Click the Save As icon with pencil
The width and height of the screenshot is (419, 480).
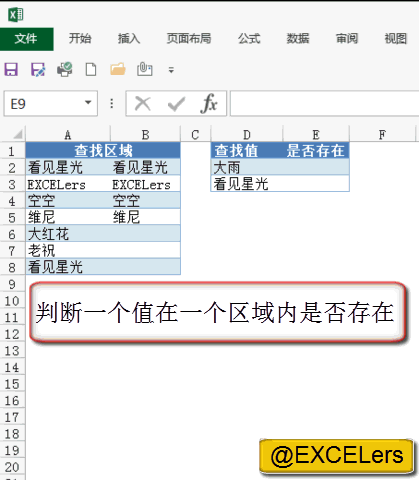38,70
